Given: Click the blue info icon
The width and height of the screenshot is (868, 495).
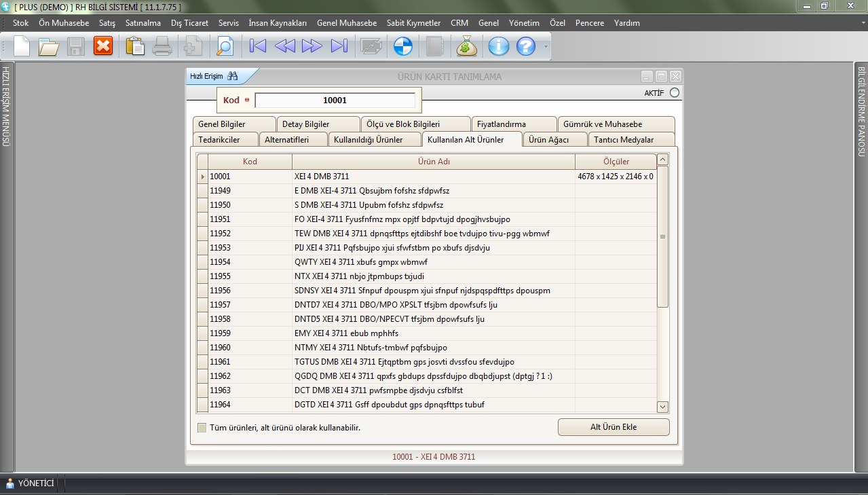Looking at the screenshot, I should 499,46.
